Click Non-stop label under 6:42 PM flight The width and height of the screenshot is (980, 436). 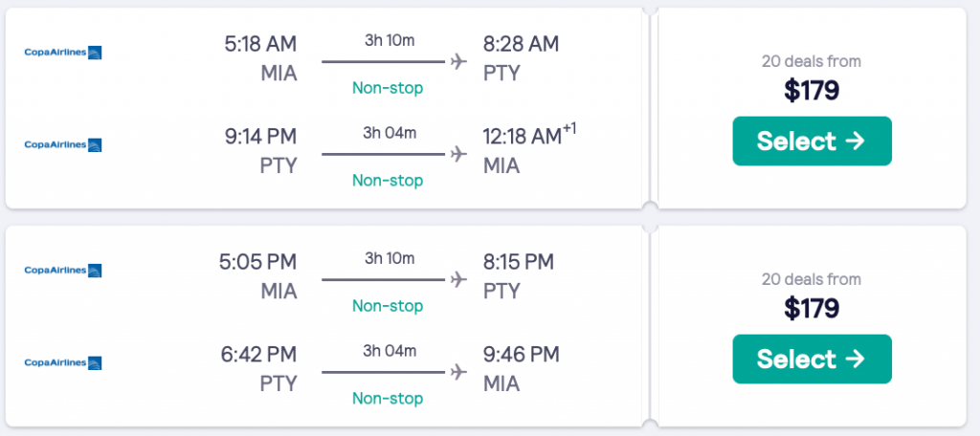pyautogui.click(x=388, y=398)
